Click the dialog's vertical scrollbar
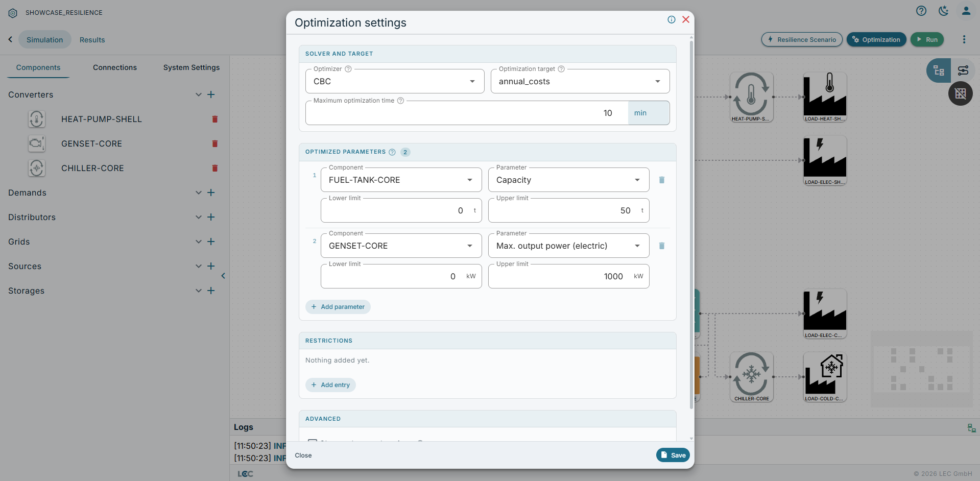The height and width of the screenshot is (481, 980). coord(691,225)
